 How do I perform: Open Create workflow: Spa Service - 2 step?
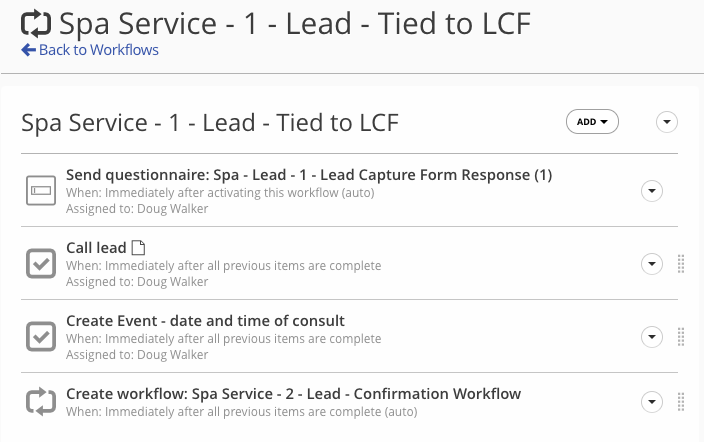(293, 394)
